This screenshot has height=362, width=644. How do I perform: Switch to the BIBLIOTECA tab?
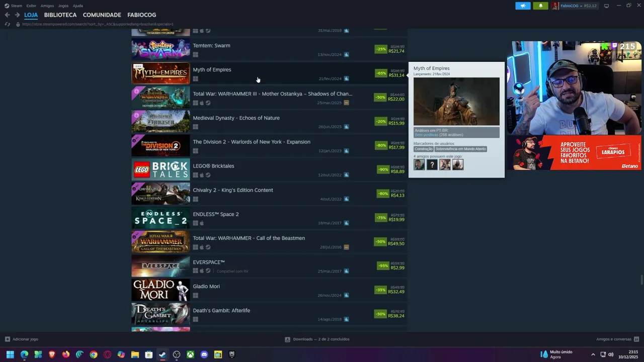pyautogui.click(x=60, y=15)
